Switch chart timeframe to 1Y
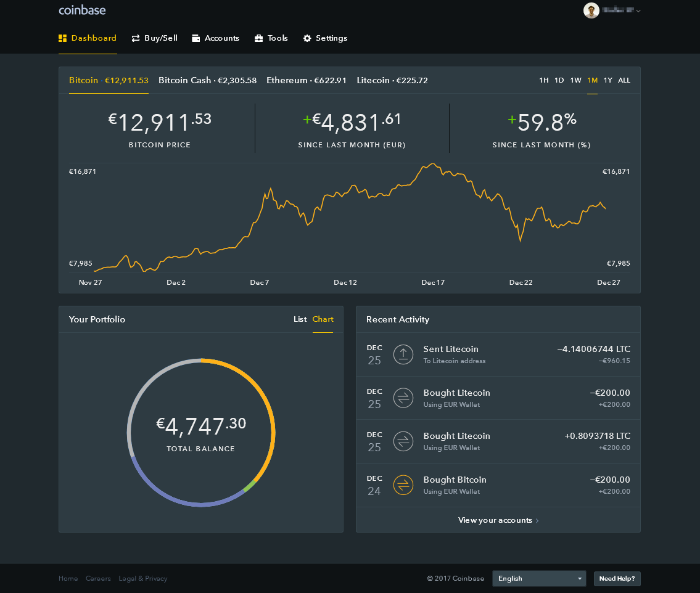Image resolution: width=700 pixels, height=593 pixels. 608,80
